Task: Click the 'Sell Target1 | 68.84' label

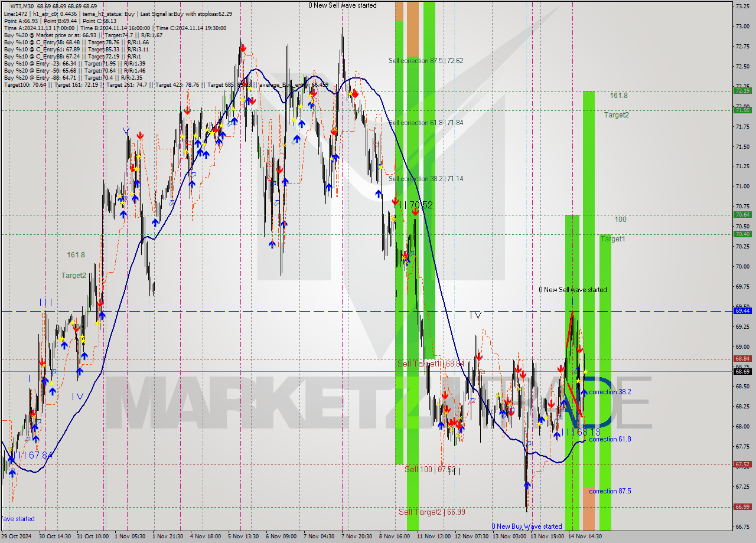Action: [431, 364]
